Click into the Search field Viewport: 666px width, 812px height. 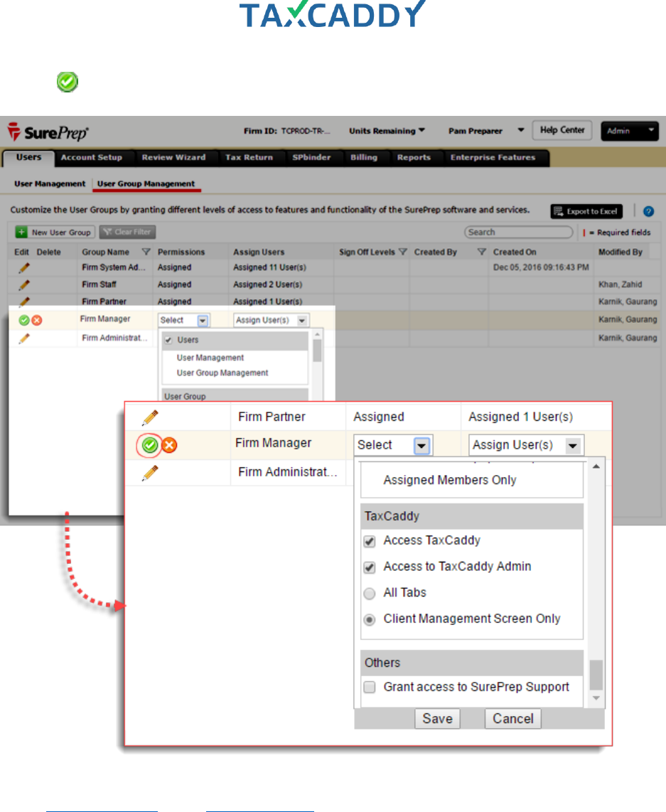pos(519,233)
